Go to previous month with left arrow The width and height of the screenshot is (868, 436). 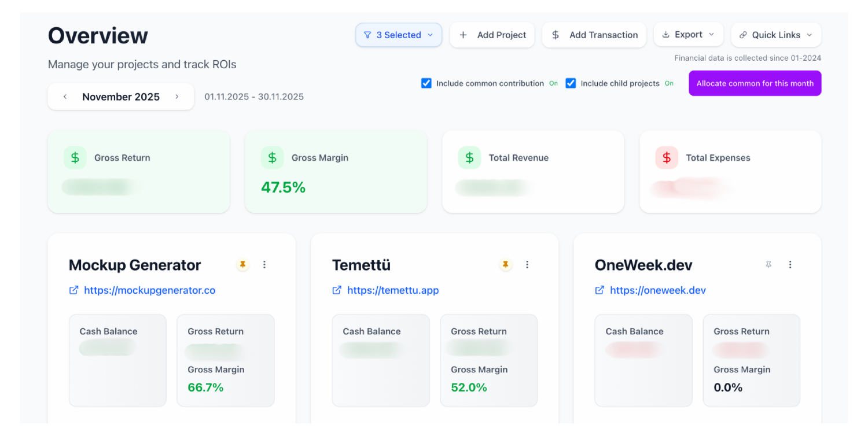[x=65, y=97]
